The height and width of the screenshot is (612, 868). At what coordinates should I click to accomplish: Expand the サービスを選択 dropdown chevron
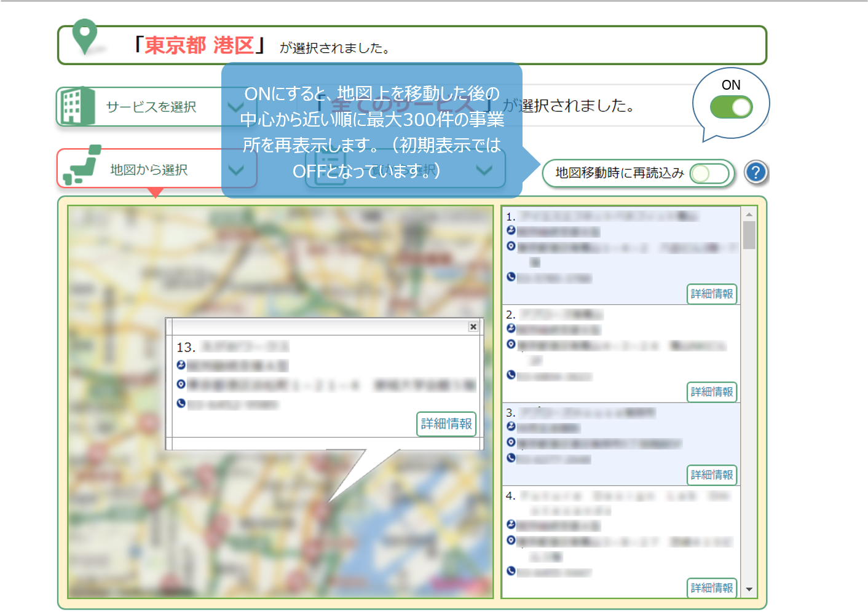pos(235,108)
